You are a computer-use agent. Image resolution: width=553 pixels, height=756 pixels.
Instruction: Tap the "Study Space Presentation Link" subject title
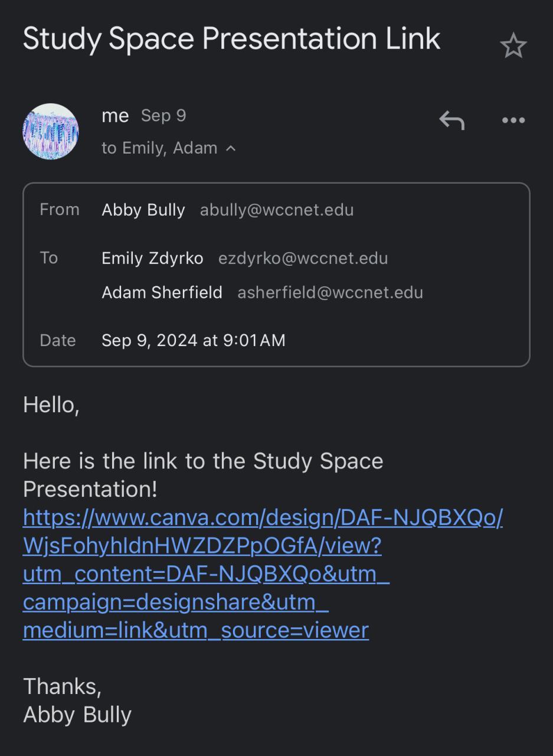231,39
